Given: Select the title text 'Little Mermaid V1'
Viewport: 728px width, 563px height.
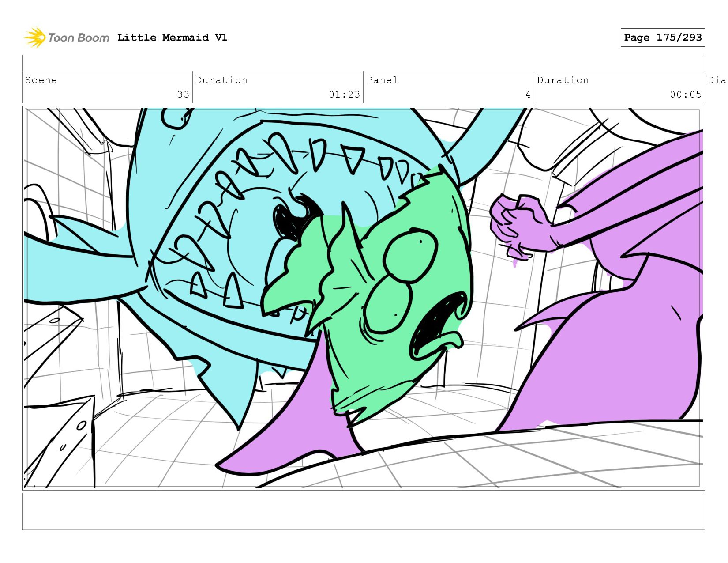Looking at the screenshot, I should [x=172, y=38].
